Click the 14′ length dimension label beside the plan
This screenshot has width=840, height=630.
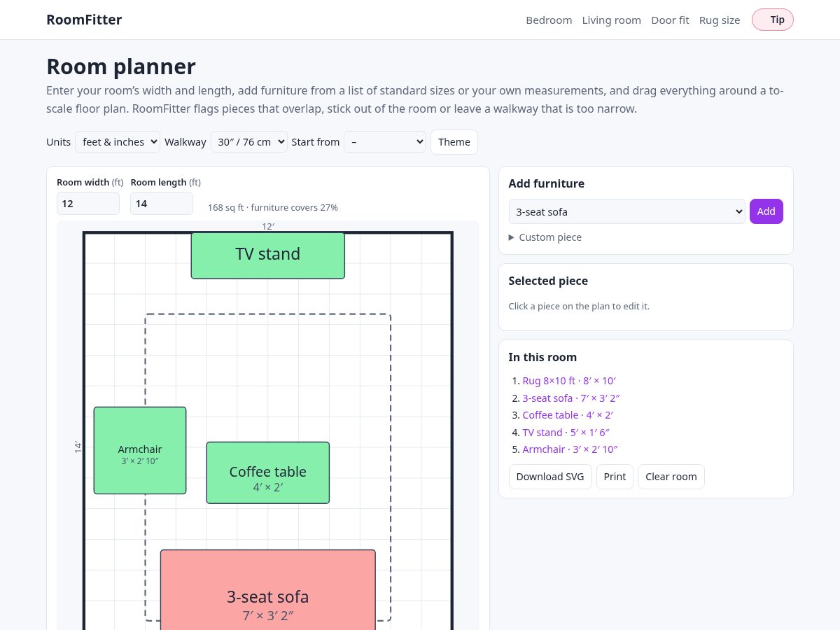click(78, 447)
